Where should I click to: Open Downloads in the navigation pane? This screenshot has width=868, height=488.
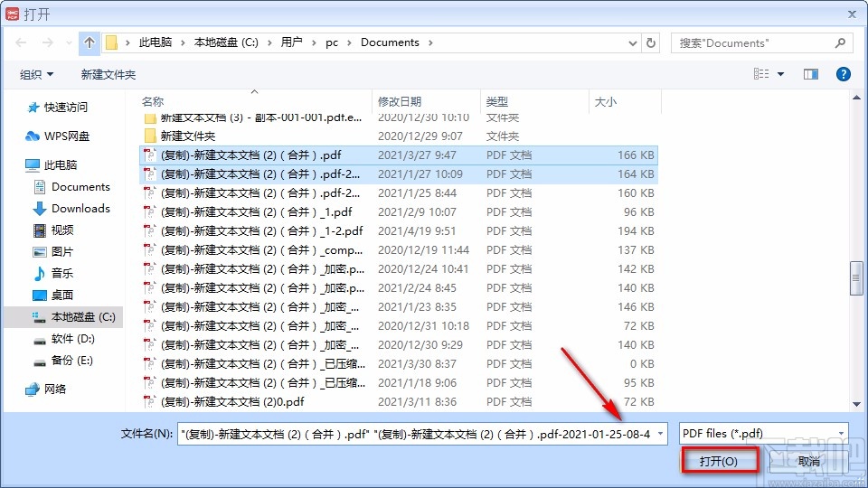point(72,209)
